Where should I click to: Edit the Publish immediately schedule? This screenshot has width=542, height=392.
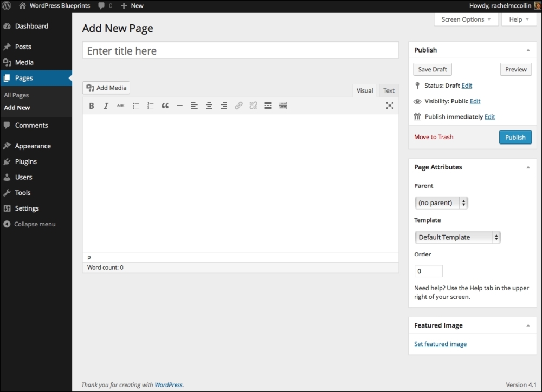click(489, 117)
